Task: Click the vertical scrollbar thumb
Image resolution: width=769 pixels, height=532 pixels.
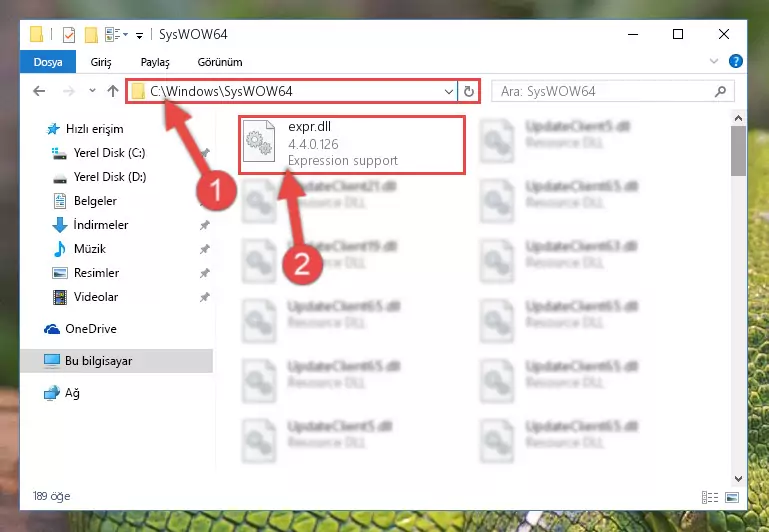Action: [x=738, y=151]
